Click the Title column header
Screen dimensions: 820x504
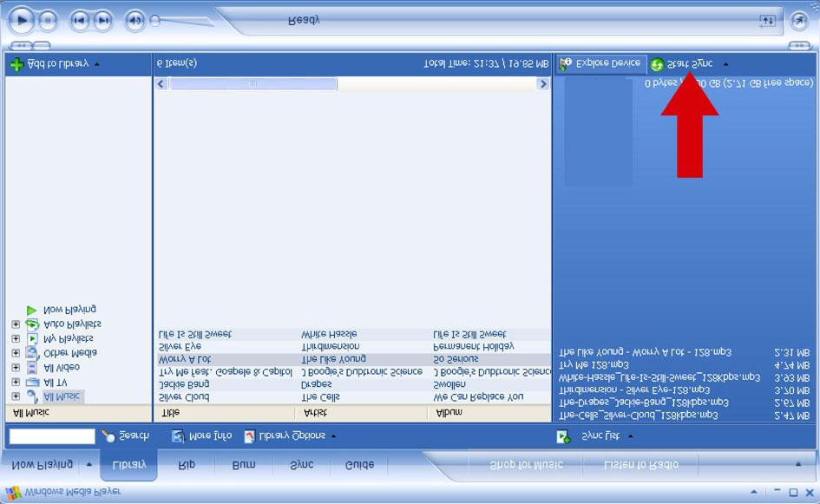[225, 413]
